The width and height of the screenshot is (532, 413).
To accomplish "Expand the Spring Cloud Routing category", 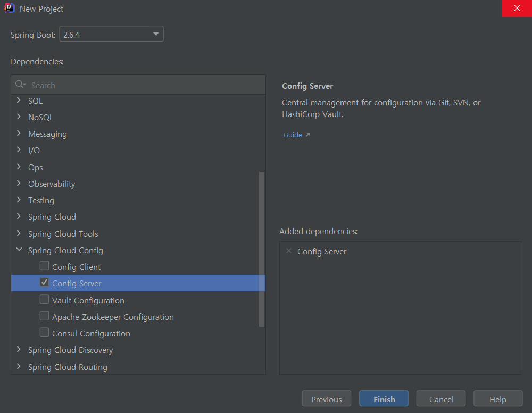I will (19, 367).
